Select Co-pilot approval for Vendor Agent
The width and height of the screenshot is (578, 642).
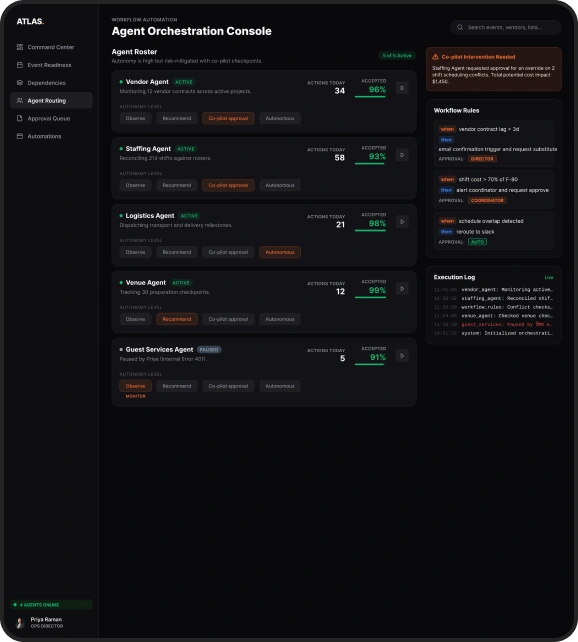coord(228,118)
